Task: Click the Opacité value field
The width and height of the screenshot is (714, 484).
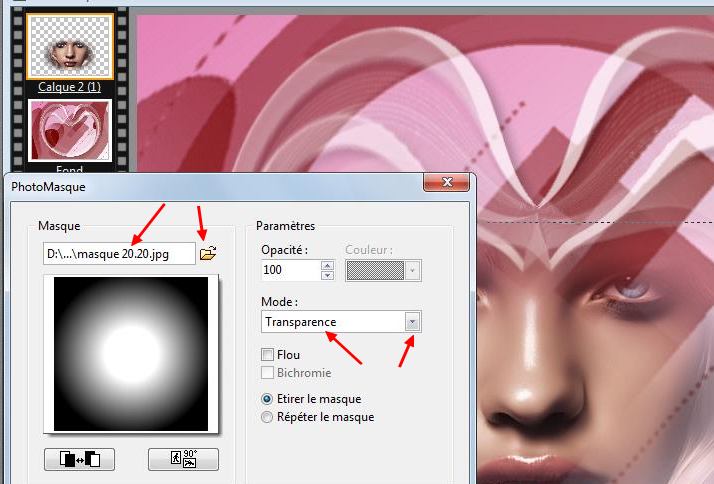Action: coord(291,270)
